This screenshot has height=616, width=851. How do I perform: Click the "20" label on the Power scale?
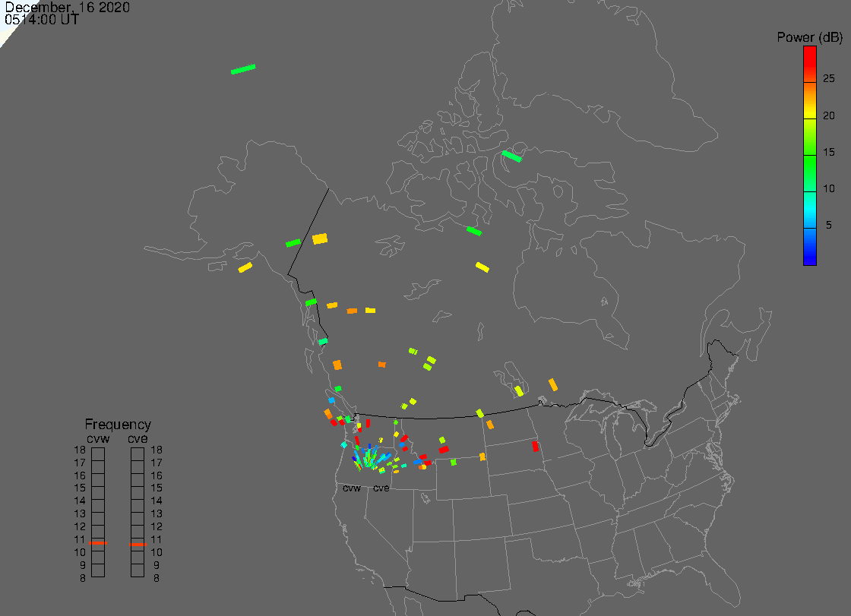pos(829,115)
